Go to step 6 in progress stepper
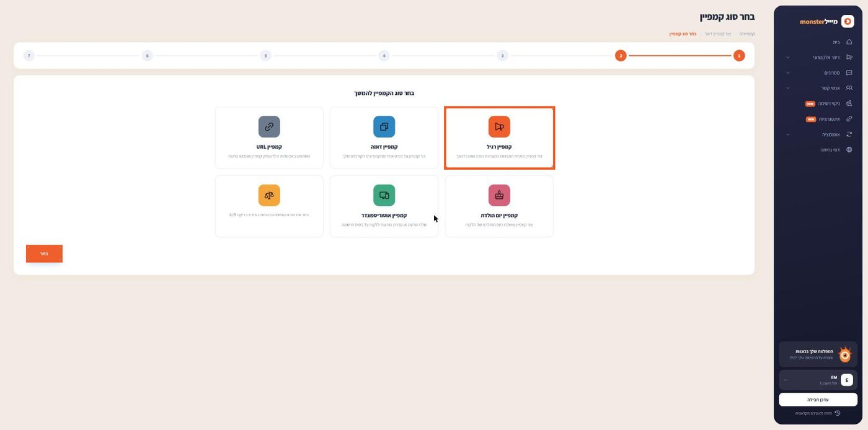The image size is (868, 430). (147, 56)
